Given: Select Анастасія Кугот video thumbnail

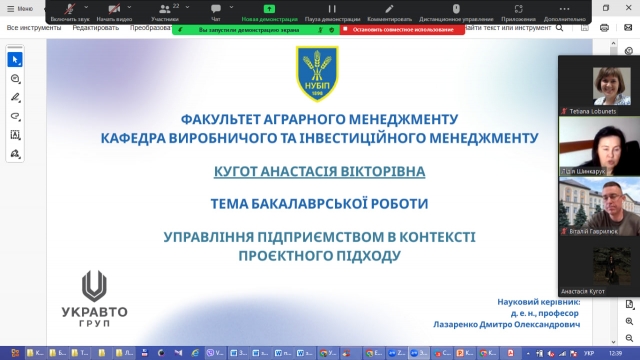Looking at the screenshot, I should coord(599,266).
